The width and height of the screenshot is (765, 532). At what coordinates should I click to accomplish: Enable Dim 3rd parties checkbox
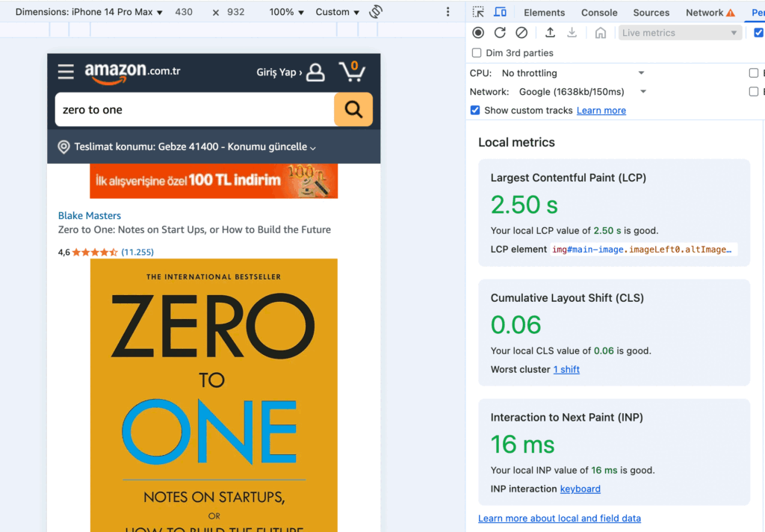pyautogui.click(x=477, y=53)
